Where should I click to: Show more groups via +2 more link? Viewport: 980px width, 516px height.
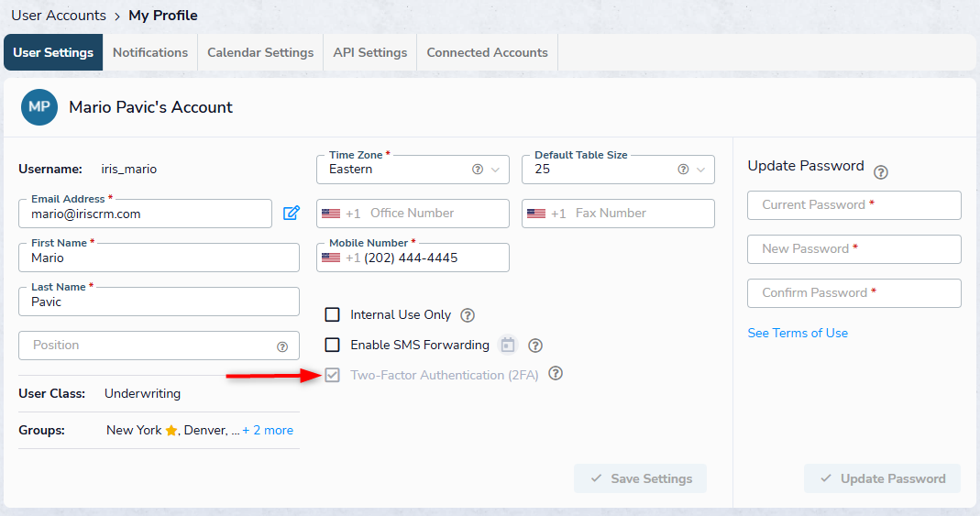268,430
